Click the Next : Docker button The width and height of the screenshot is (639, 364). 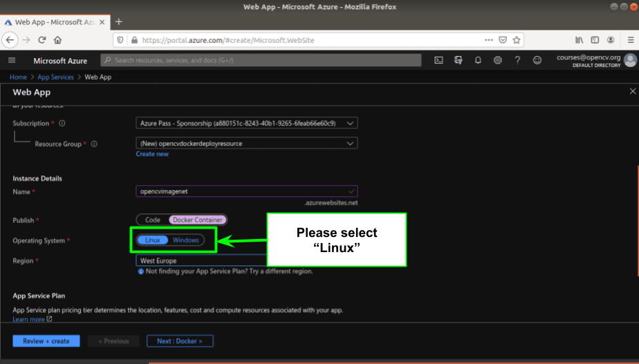180,341
